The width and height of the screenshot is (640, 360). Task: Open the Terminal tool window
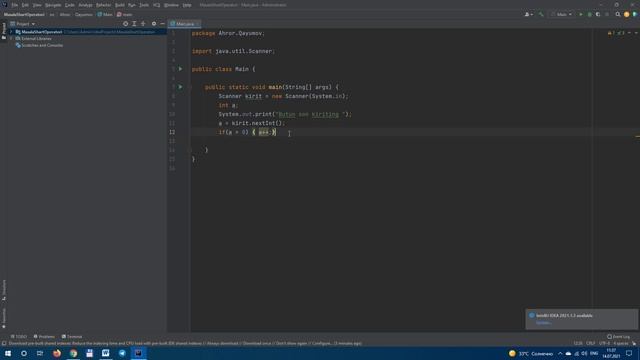pyautogui.click(x=72, y=337)
